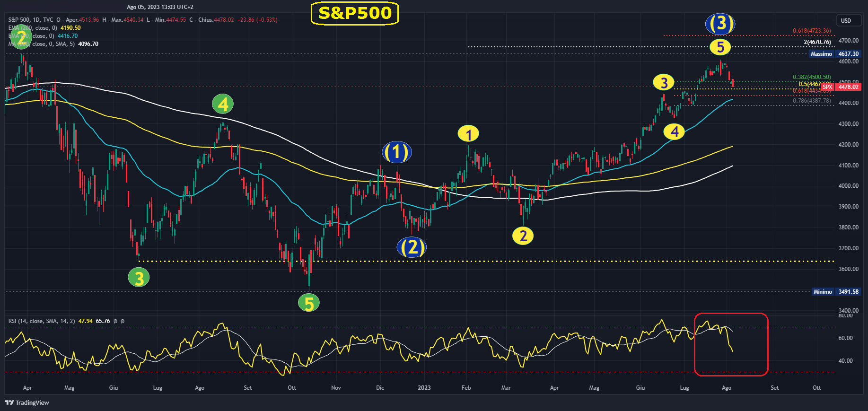Click the EMA 50 value 4416.70
This screenshot has height=411, width=868.
click(68, 36)
